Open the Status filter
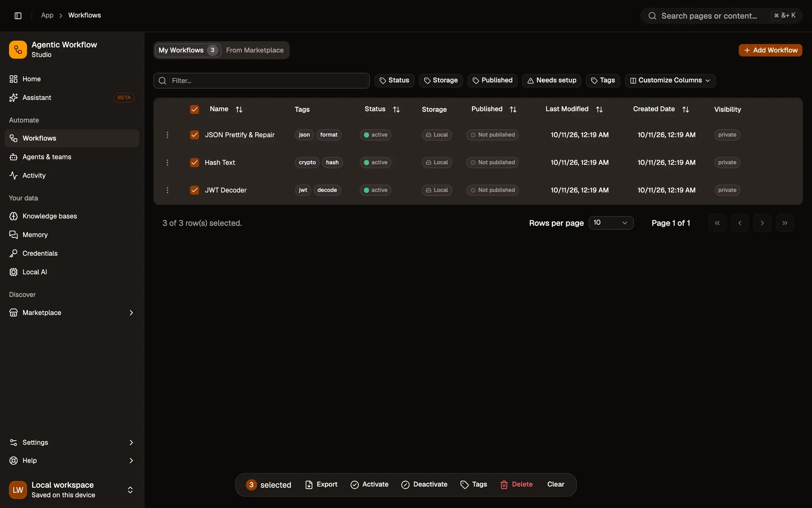Viewport: 812px width, 508px height. click(x=394, y=80)
